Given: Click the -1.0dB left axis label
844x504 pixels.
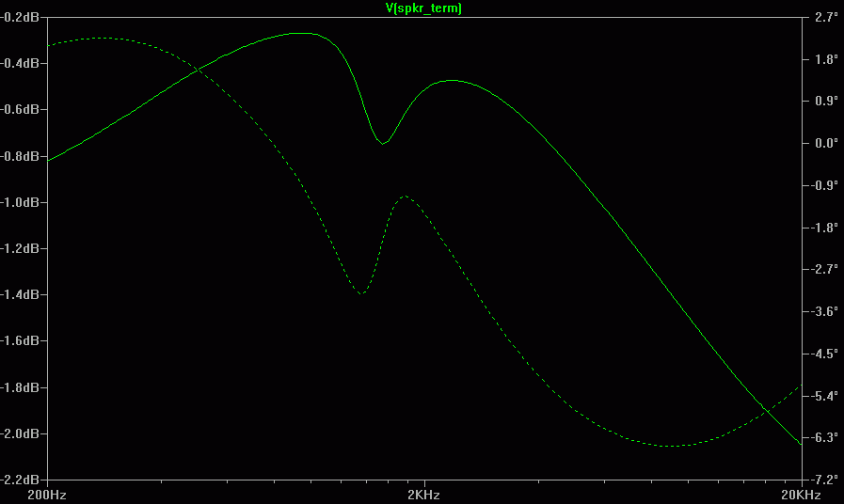Looking at the screenshot, I should 20,203.
